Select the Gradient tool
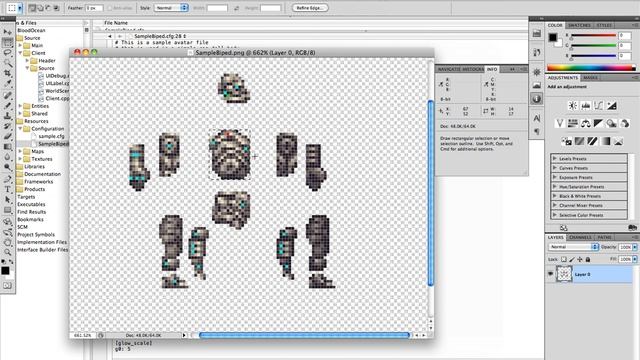 point(7,147)
